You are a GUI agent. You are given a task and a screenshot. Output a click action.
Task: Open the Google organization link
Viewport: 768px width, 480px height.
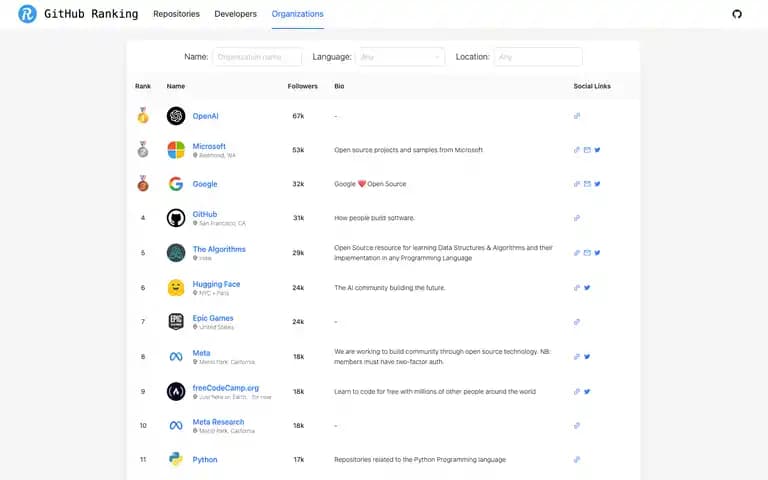point(205,184)
